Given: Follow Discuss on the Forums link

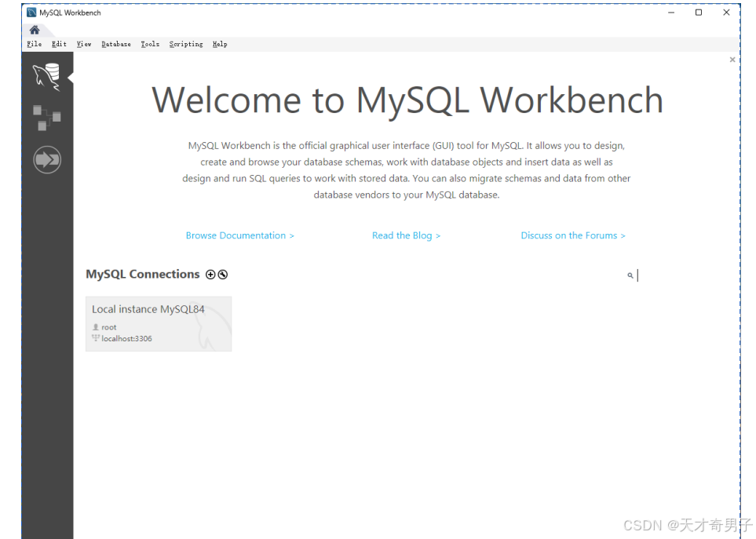Looking at the screenshot, I should click(x=573, y=235).
